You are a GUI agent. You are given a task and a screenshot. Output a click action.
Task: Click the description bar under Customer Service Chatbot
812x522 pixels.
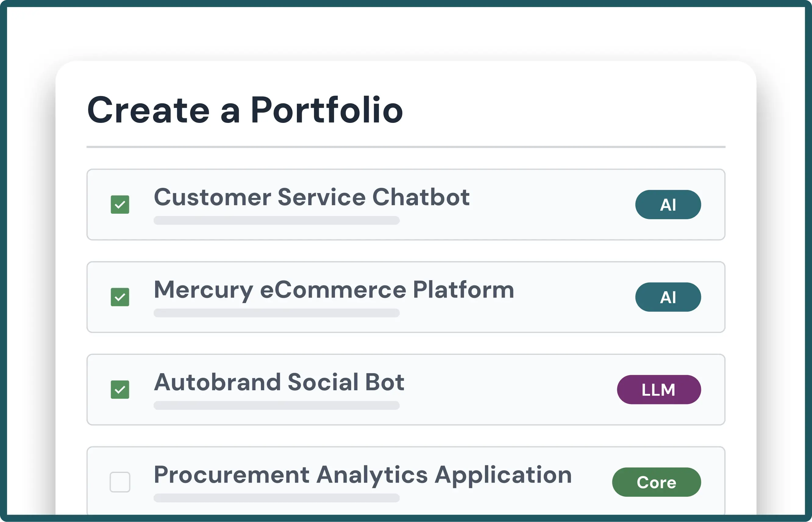tap(276, 220)
